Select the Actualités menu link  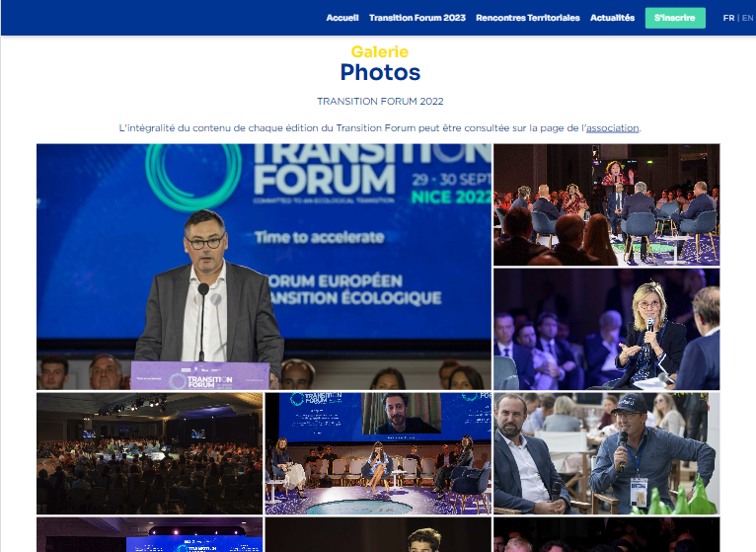pyautogui.click(x=612, y=18)
